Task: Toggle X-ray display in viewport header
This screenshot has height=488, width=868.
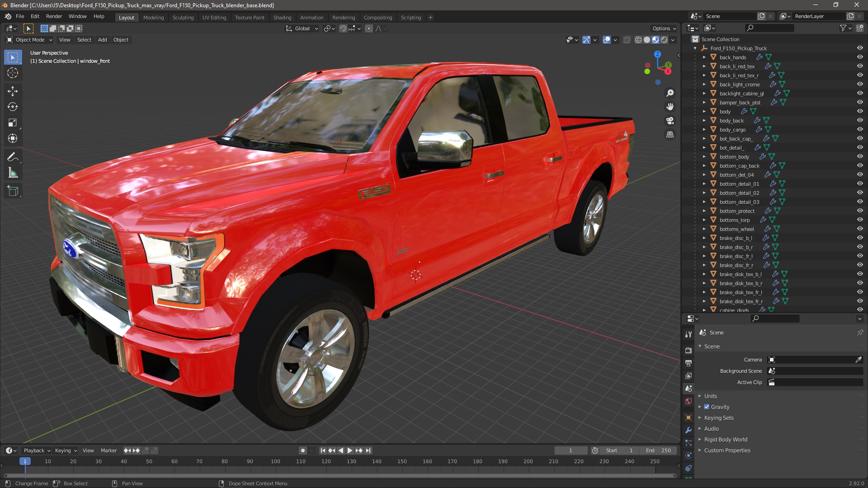Action: pyautogui.click(x=627, y=40)
